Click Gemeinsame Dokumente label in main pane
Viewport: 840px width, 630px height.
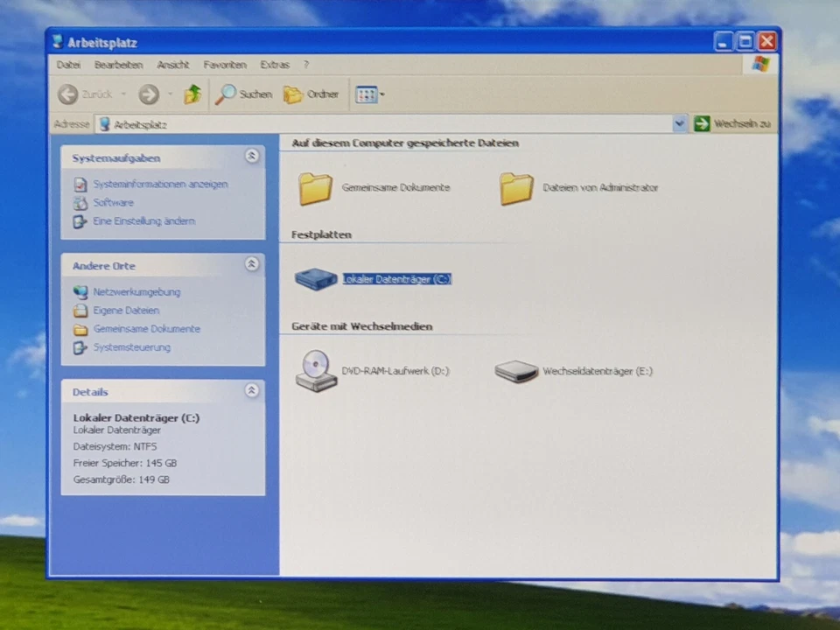tap(395, 187)
